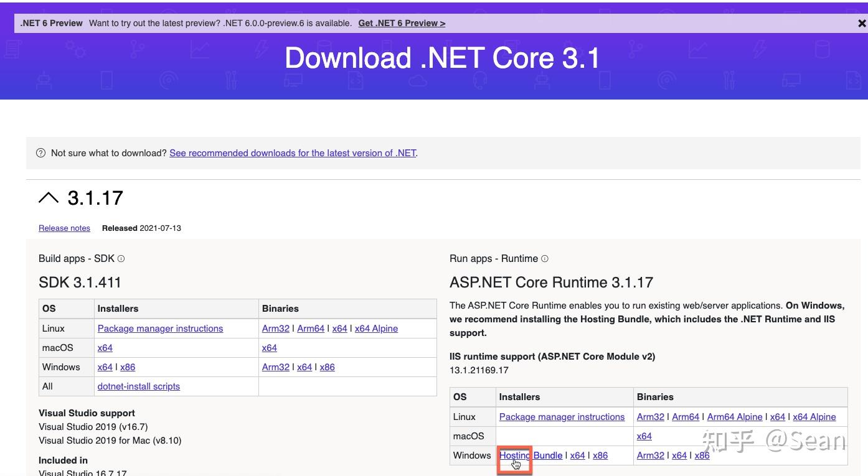Download Runtime Linux Arm64 binary
868x476 pixels.
(x=686, y=417)
